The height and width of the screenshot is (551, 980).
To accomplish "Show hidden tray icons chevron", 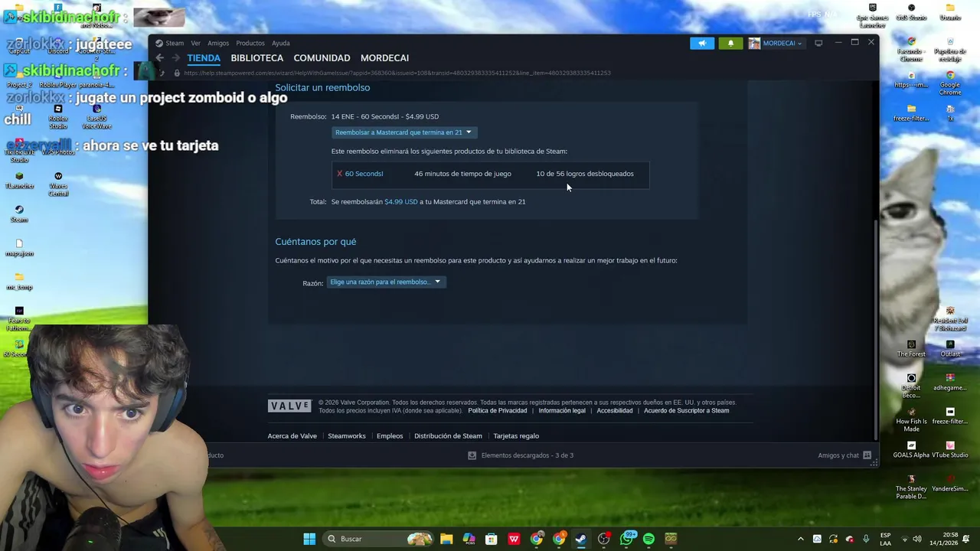I will tap(801, 539).
